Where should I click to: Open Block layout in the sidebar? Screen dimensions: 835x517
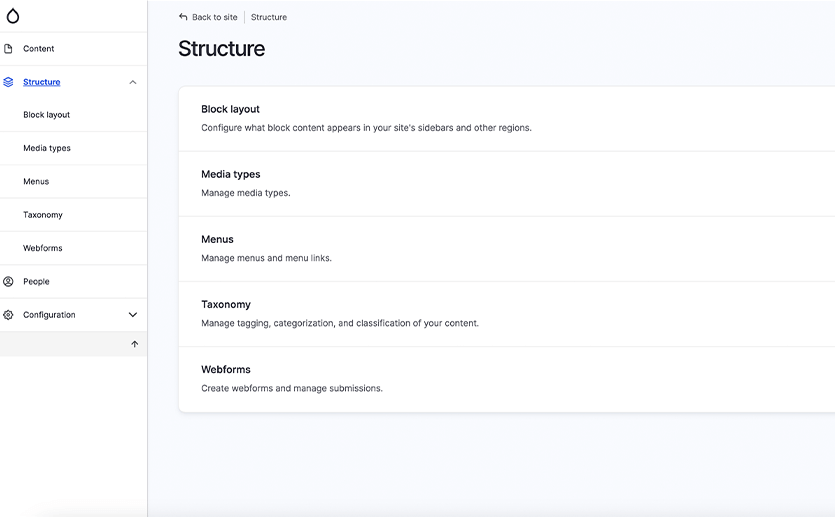(x=47, y=115)
